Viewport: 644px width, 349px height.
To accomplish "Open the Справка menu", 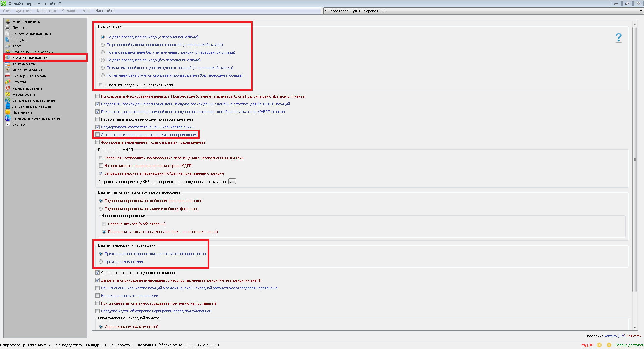I will 69,11.
